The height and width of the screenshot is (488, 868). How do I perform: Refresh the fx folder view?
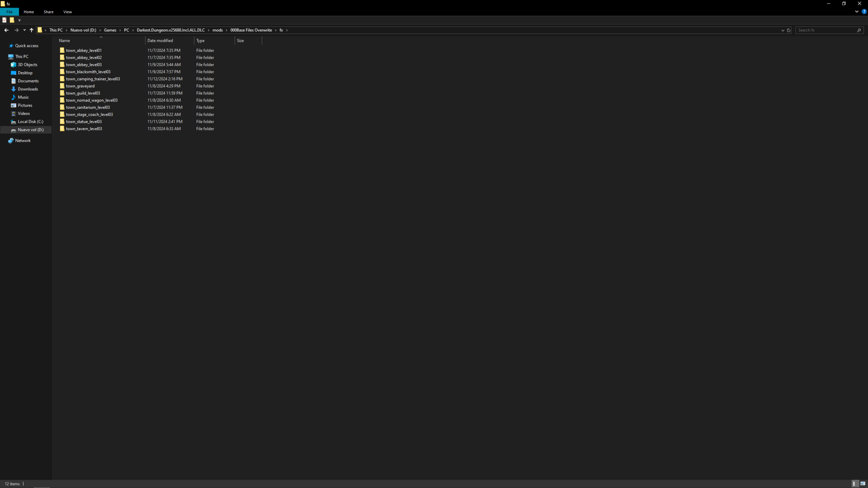pyautogui.click(x=788, y=30)
